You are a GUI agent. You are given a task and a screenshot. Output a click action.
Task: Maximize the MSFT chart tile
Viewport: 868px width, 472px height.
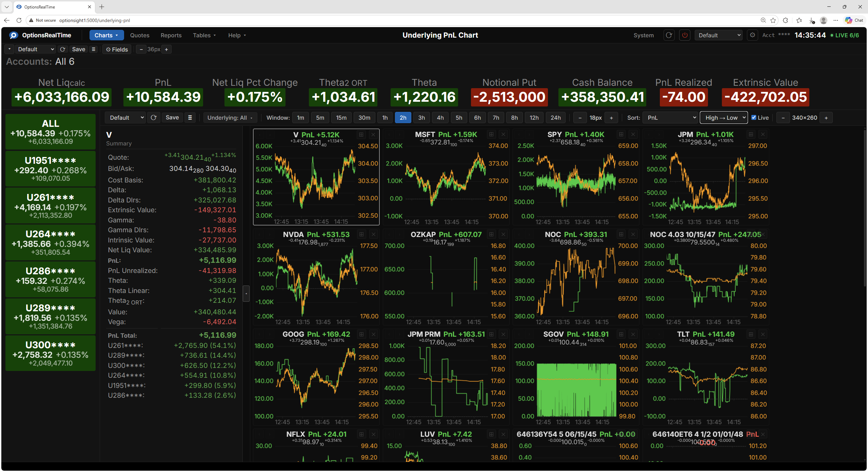491,135
